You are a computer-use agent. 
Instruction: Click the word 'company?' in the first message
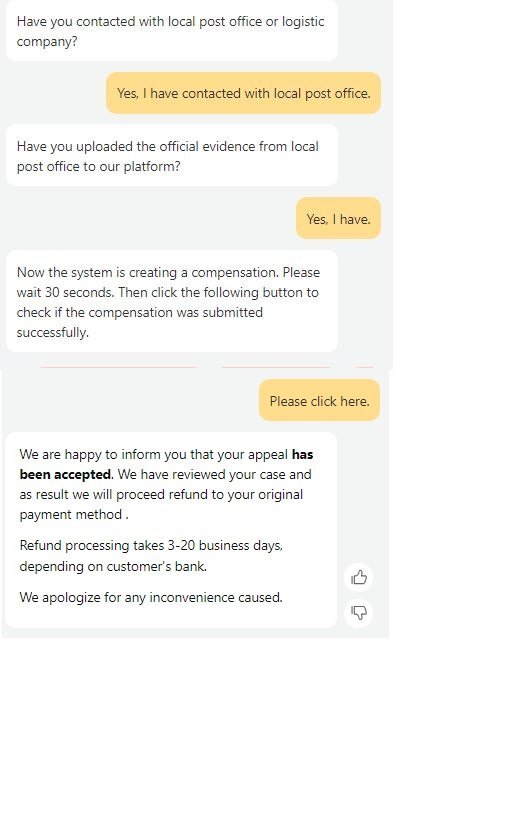click(47, 41)
